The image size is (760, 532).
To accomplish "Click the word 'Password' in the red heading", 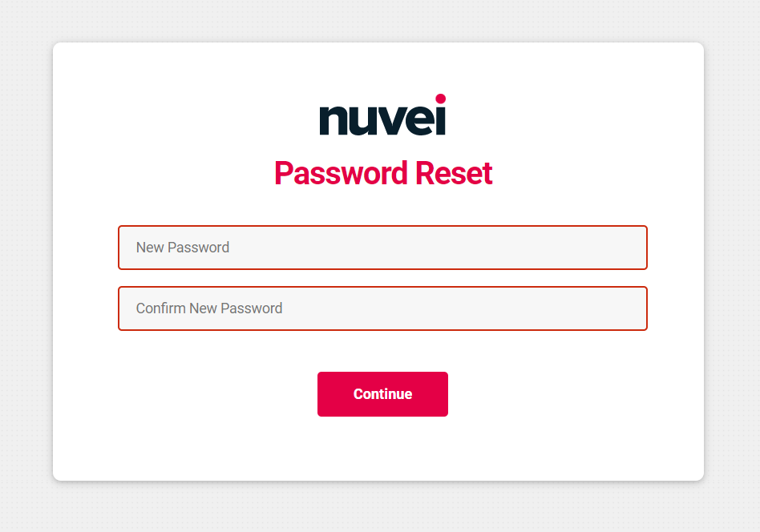I will (x=342, y=173).
